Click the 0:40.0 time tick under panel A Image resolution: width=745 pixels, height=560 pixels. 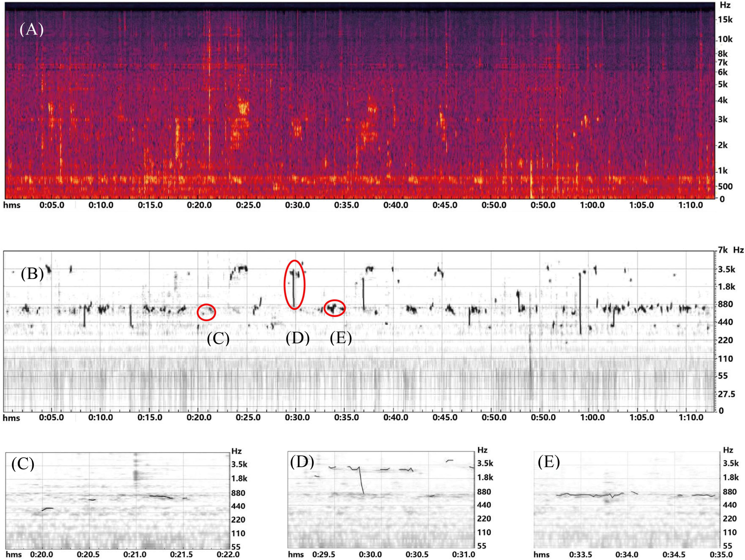coord(396,205)
